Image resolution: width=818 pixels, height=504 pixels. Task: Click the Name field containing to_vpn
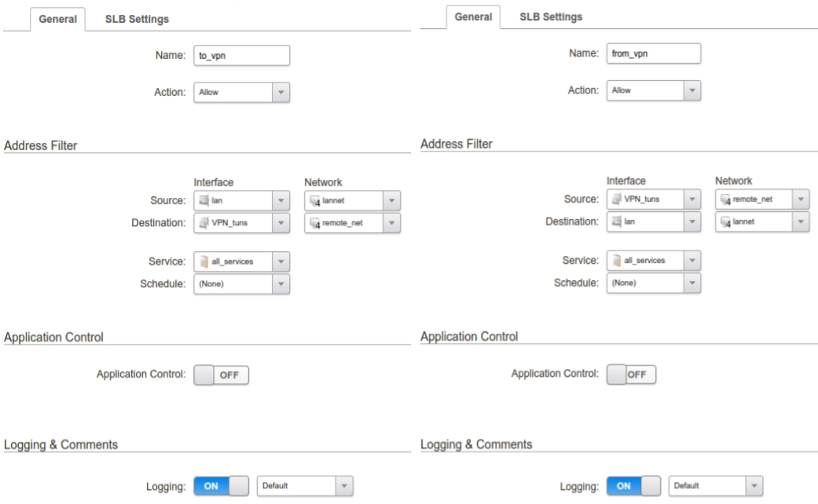241,56
